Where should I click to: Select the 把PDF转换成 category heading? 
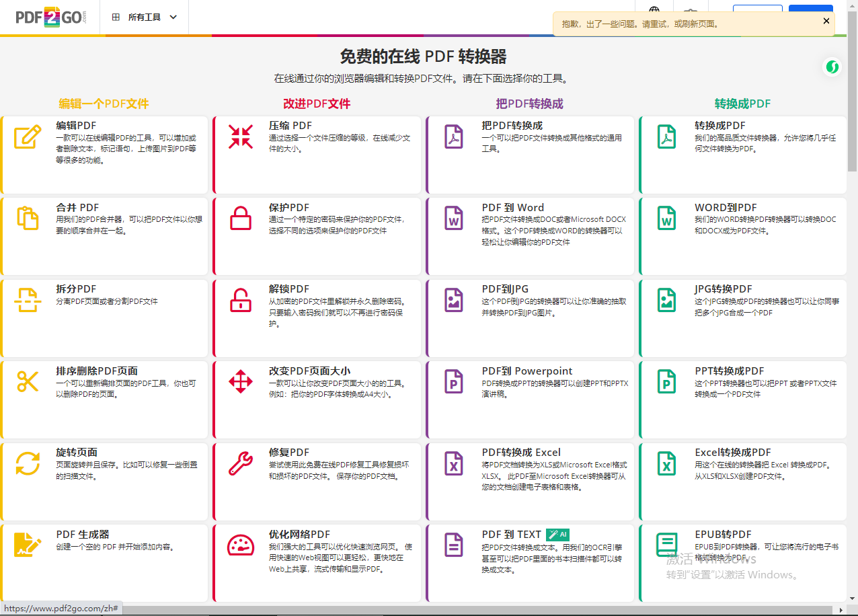point(529,104)
